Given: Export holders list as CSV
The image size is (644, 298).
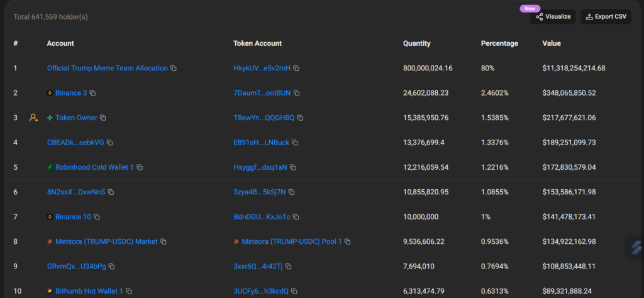Looking at the screenshot, I should pos(606,16).
